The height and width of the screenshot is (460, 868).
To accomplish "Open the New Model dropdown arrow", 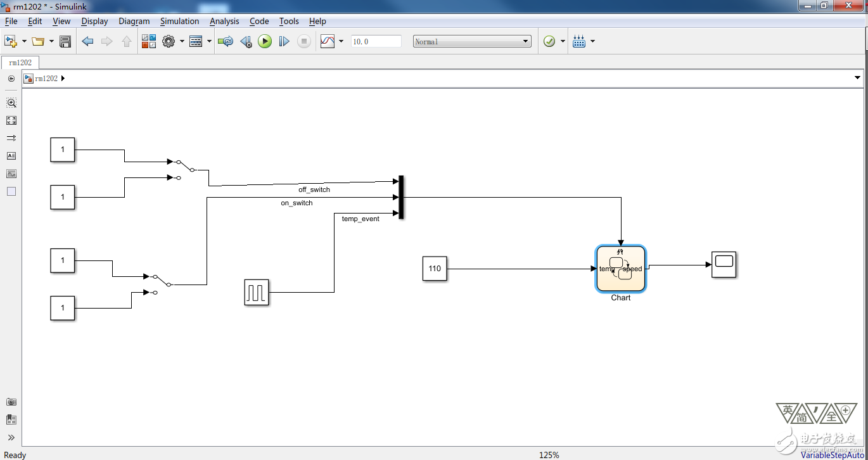I will point(24,42).
